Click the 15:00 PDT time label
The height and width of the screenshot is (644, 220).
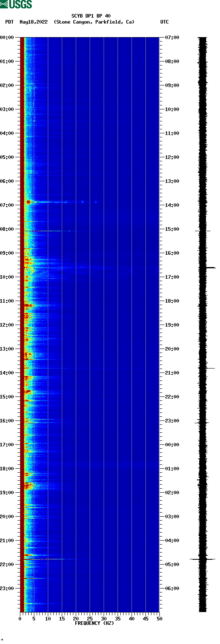[7, 397]
